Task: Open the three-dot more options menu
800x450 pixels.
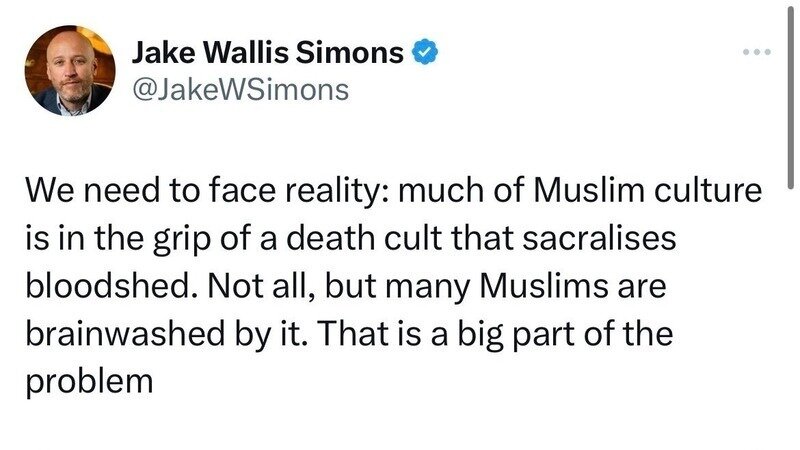Action: [757, 52]
